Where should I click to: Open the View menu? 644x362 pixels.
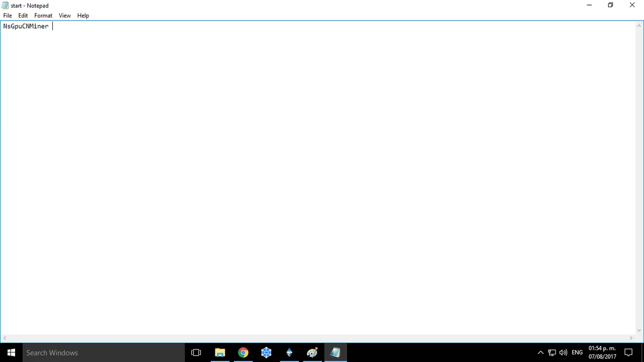tap(65, 16)
